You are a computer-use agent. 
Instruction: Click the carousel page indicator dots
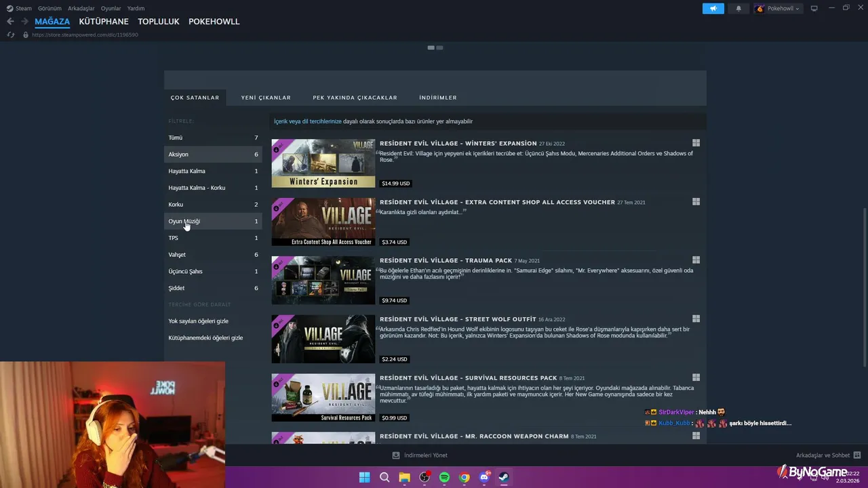pos(435,47)
